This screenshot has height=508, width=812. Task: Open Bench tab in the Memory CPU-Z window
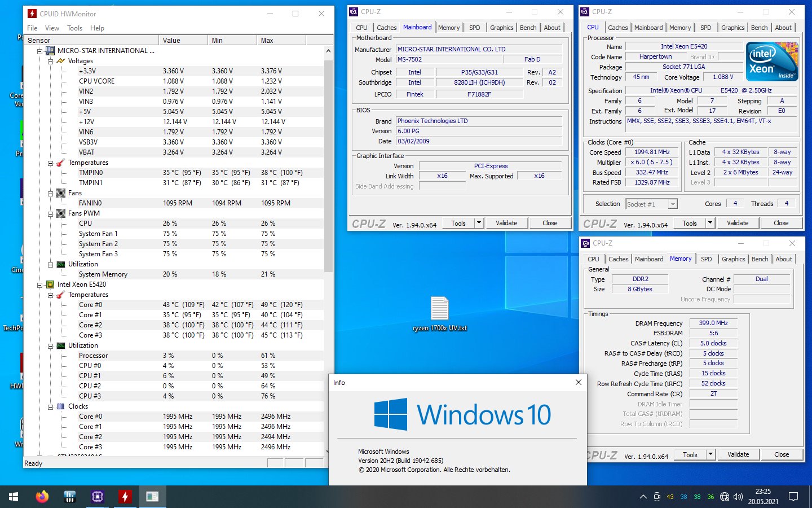[760, 259]
